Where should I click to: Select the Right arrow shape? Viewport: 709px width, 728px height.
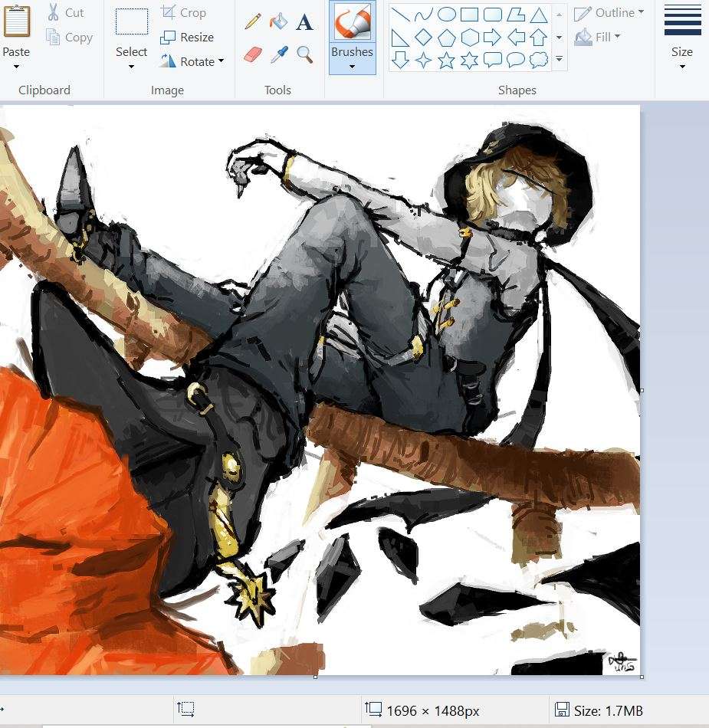(492, 37)
